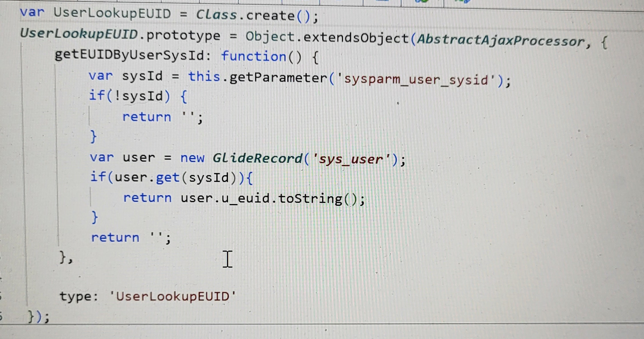
Task: Click the GlideRecord class name
Action: pyautogui.click(x=257, y=158)
